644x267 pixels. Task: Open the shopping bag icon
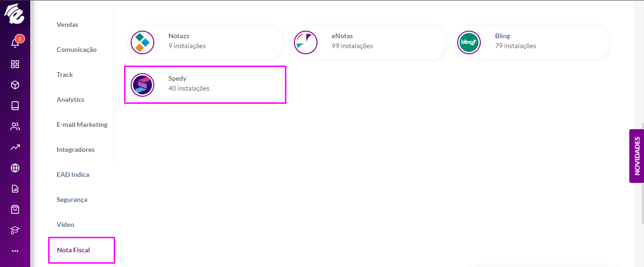coord(15,209)
